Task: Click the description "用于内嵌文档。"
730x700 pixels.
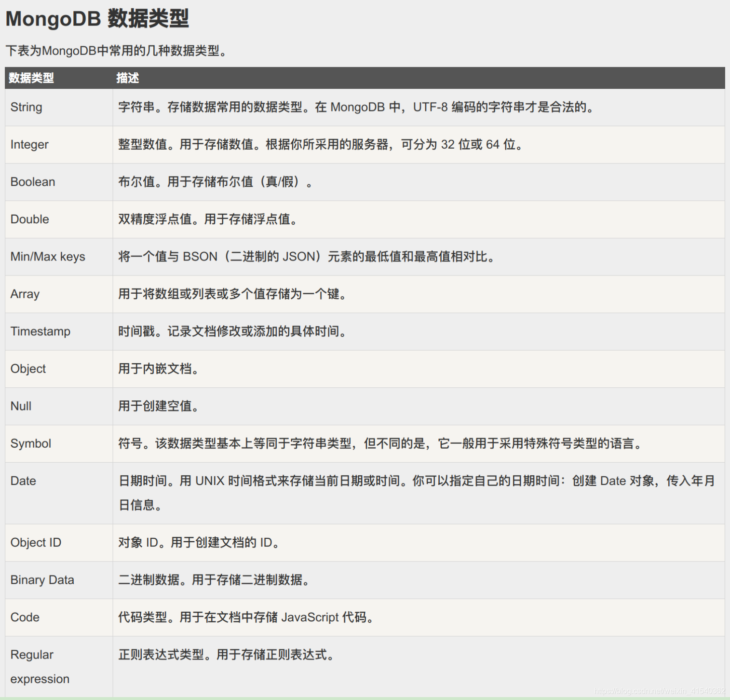Action: click(x=158, y=369)
